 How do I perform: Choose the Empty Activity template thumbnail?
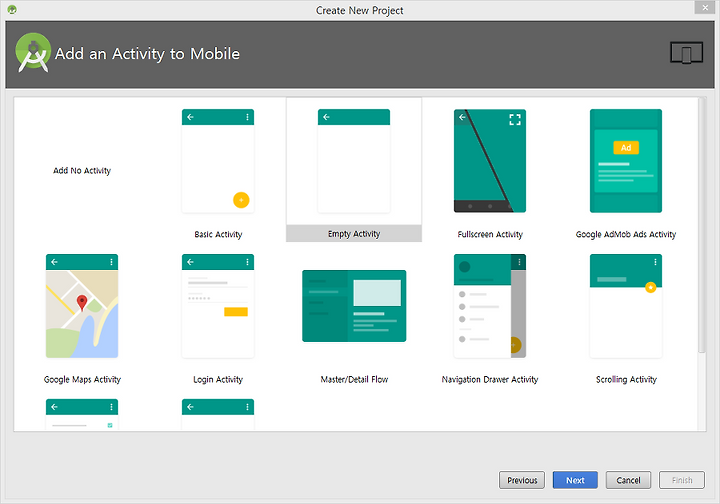(354, 161)
